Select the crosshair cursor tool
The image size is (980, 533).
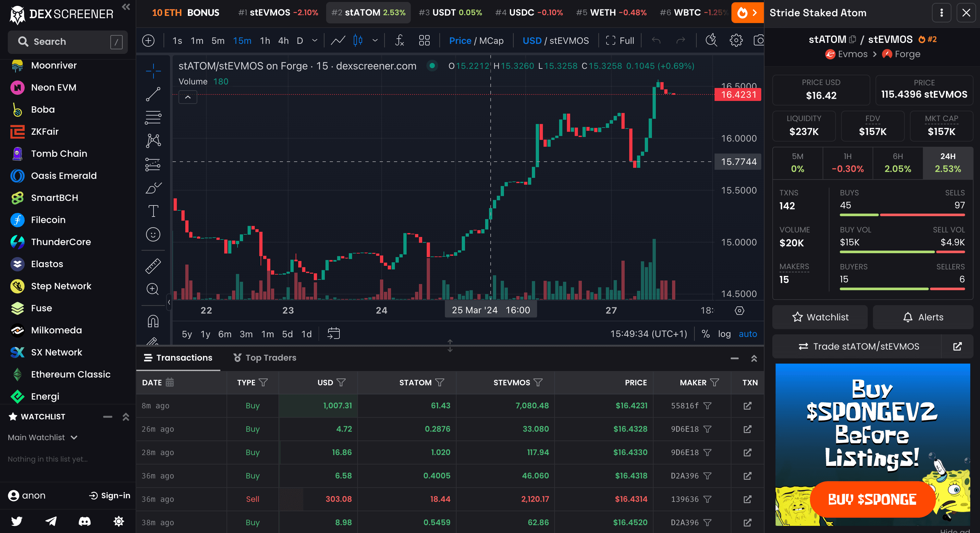pyautogui.click(x=153, y=70)
